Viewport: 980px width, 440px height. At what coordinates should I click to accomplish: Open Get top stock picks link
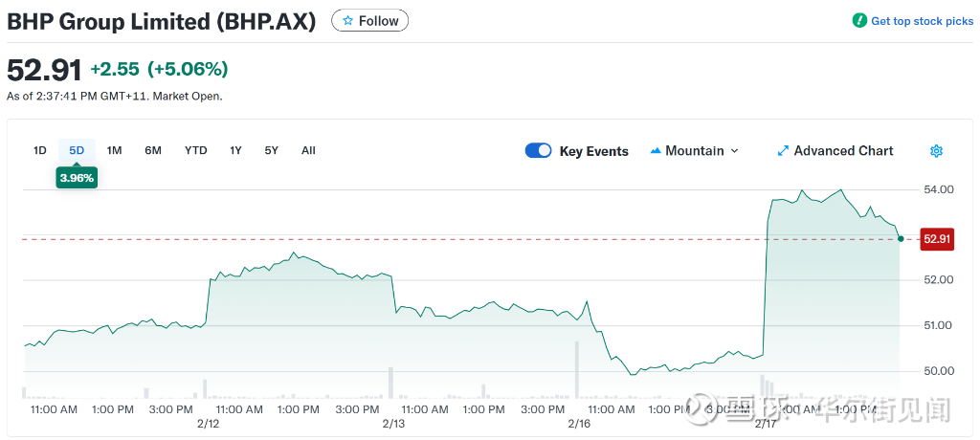(x=921, y=21)
